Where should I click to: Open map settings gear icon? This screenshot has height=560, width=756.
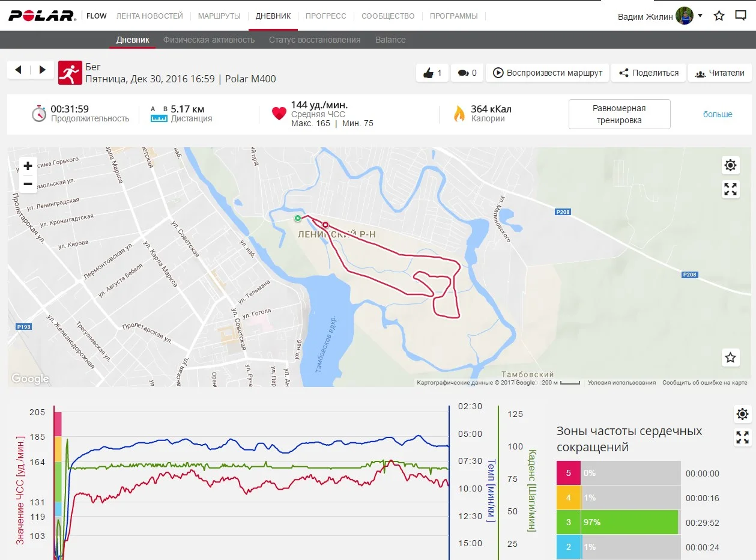pyautogui.click(x=730, y=165)
